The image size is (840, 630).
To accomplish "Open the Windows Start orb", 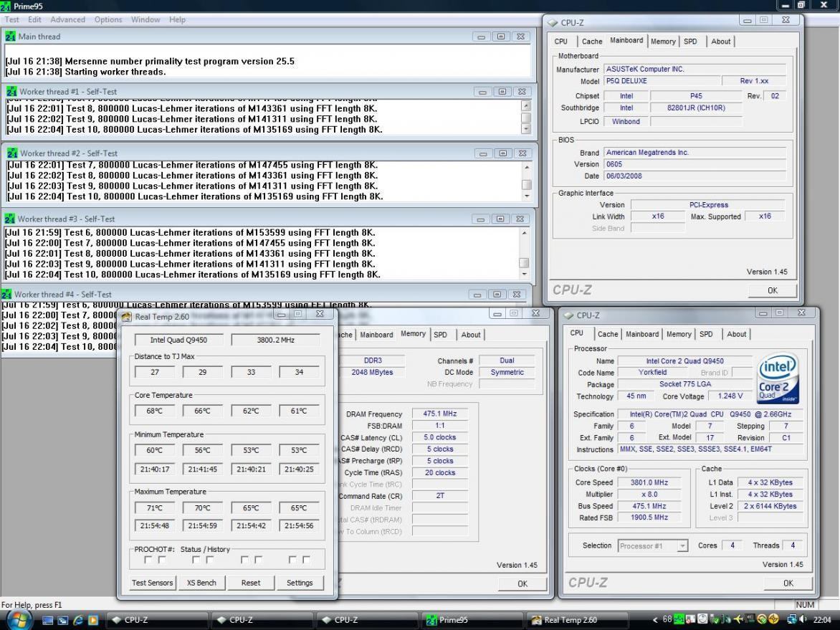I will (19, 620).
